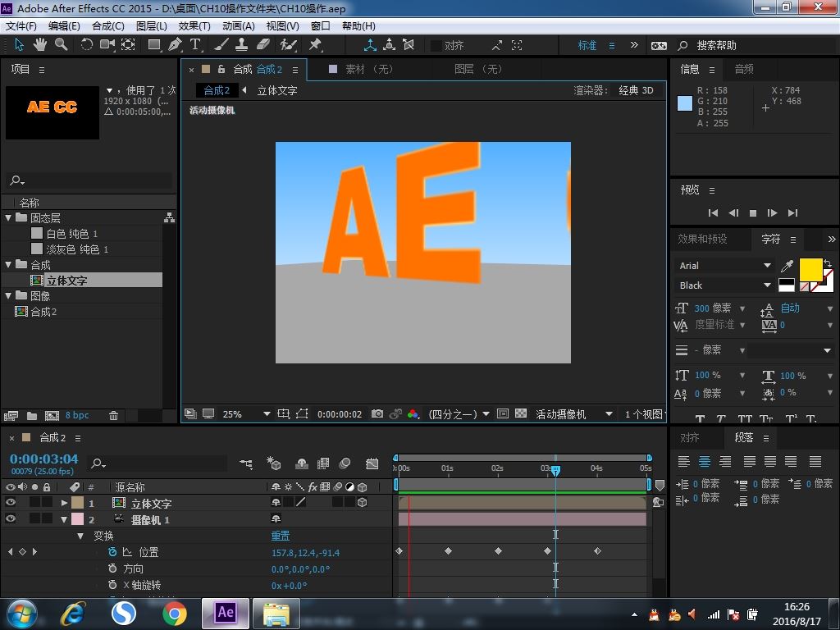The width and height of the screenshot is (840, 630).
Task: Click the 标准 workspace button
Action: click(587, 46)
